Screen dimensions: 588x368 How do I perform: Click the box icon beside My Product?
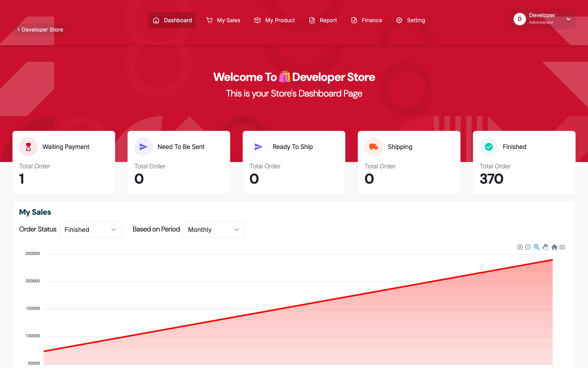[x=257, y=20]
